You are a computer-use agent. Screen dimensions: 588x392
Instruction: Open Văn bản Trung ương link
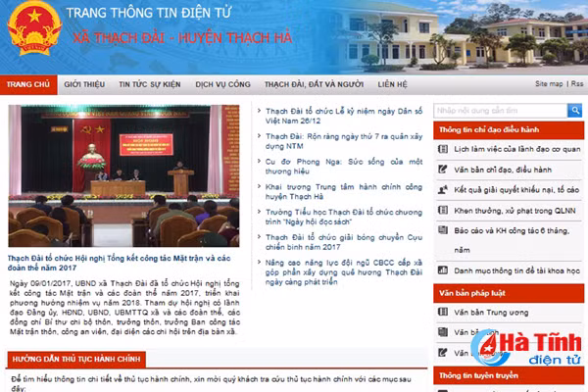(491, 312)
